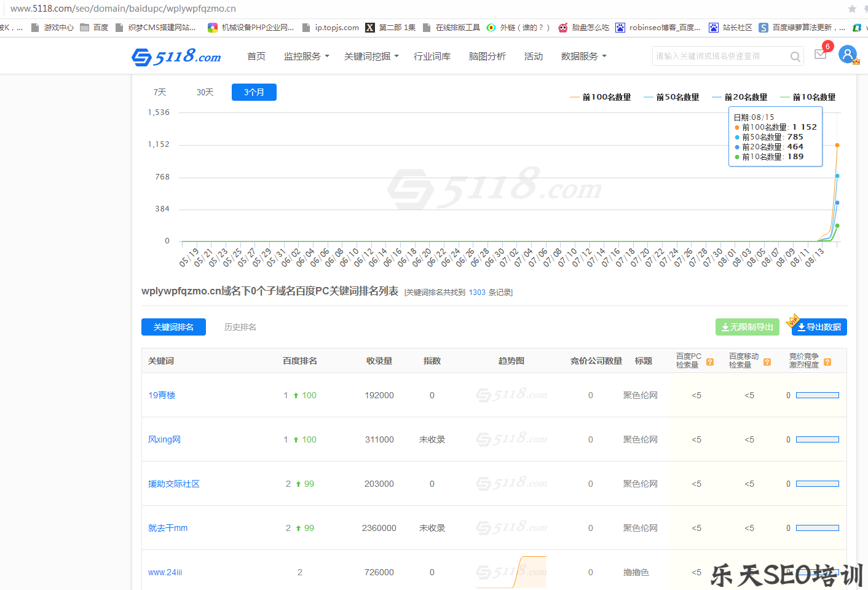Toggle 前50名数量 legend series

(x=671, y=97)
